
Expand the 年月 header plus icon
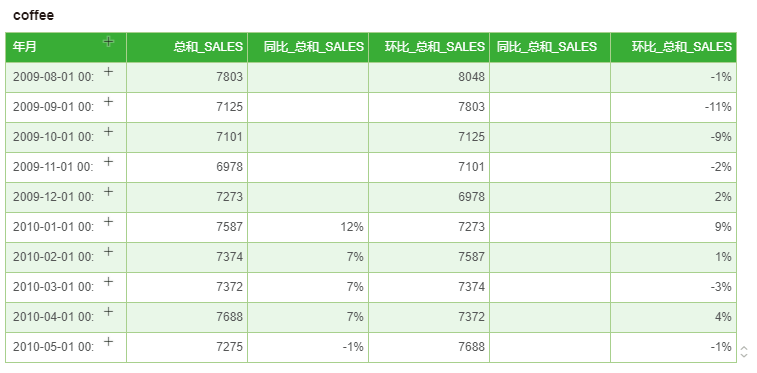click(109, 41)
